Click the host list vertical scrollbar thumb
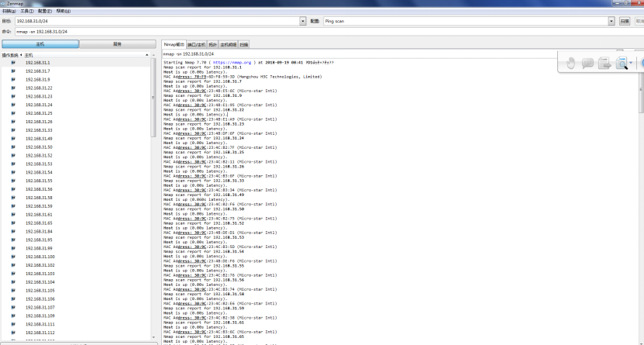The width and height of the screenshot is (644, 345). pyautogui.click(x=153, y=98)
